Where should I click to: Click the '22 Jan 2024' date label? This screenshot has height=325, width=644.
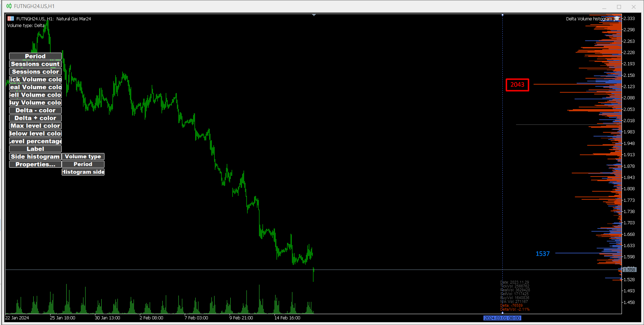coord(17,318)
